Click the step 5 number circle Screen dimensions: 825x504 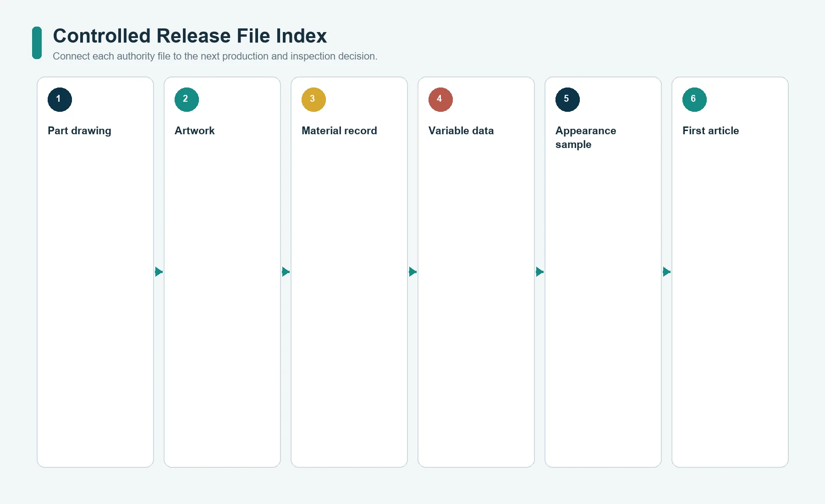(567, 99)
